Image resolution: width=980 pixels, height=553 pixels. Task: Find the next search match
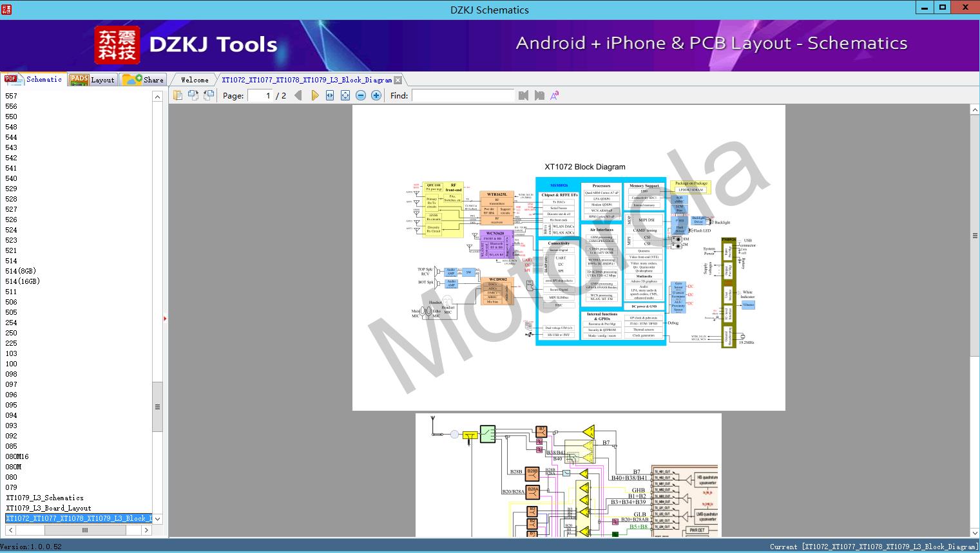pyautogui.click(x=539, y=95)
